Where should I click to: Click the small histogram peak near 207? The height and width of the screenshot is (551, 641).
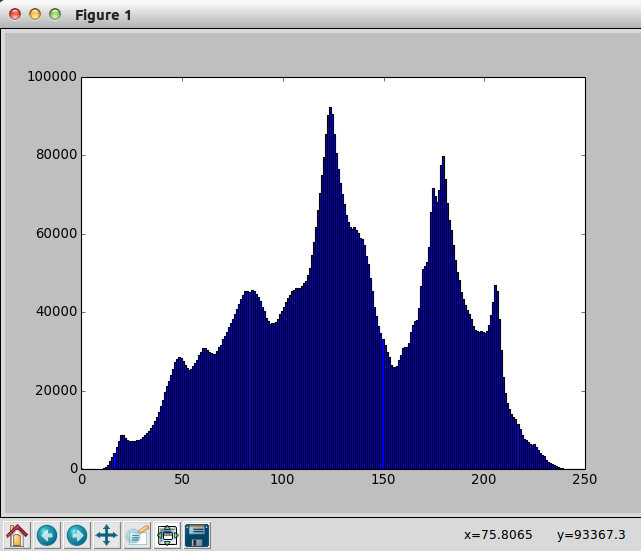(495, 288)
